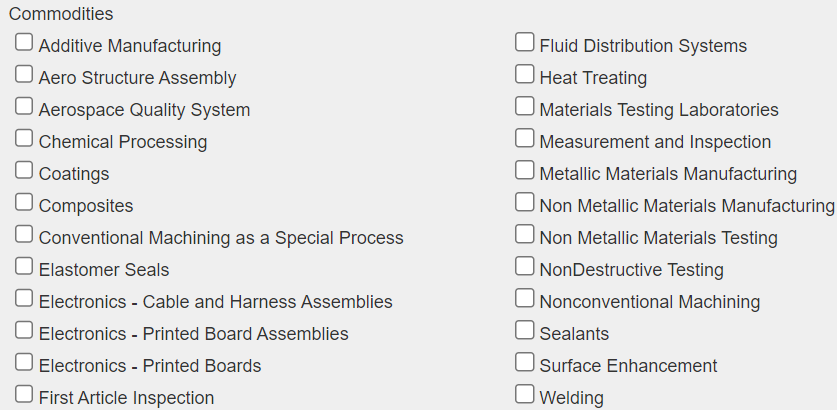This screenshot has height=410, width=837.
Task: Tick the Metallic Materials Manufacturing checkbox
Action: point(524,171)
